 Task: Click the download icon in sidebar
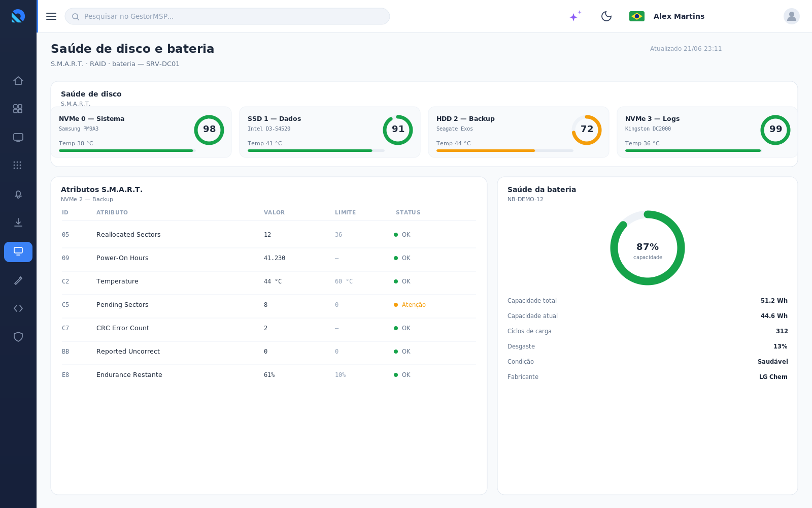(x=18, y=223)
